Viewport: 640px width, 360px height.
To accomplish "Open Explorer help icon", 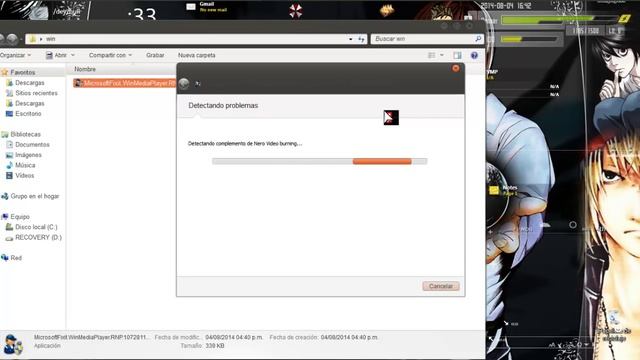I will point(474,55).
